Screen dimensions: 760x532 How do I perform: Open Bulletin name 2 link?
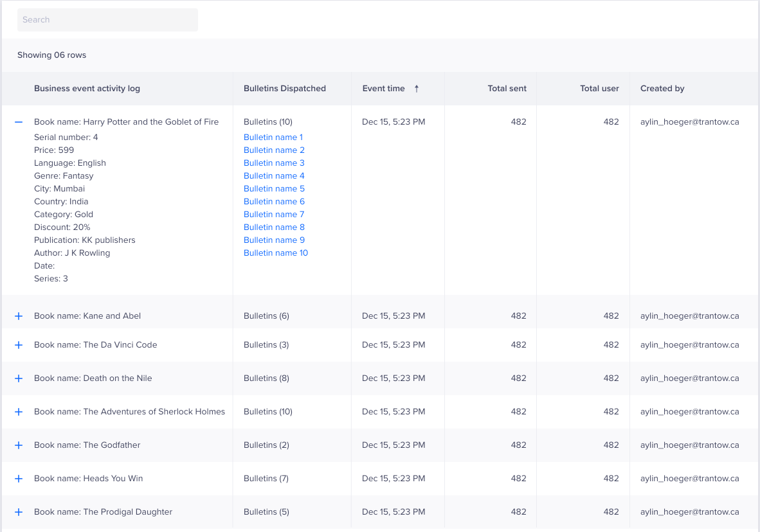click(x=274, y=150)
